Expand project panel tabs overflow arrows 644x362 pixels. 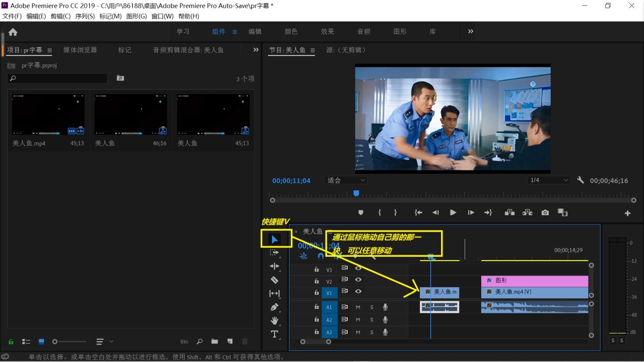pyautogui.click(x=256, y=50)
